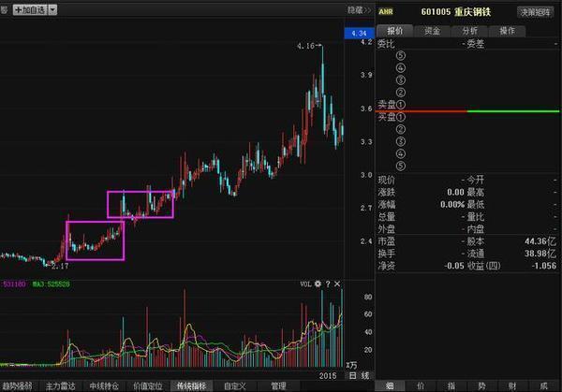
Task: Open the 决策矩阵 button
Action: click(x=535, y=12)
